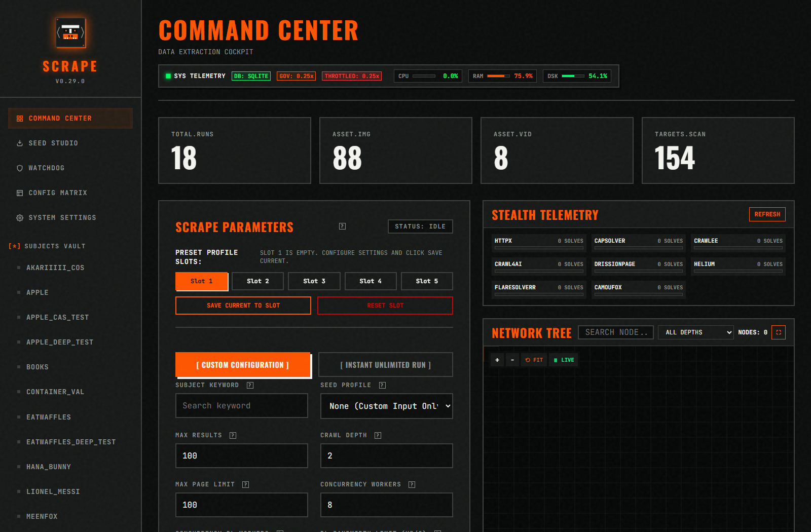Click the help icon beside Scrape Parameters
The height and width of the screenshot is (532, 811).
[342, 226]
